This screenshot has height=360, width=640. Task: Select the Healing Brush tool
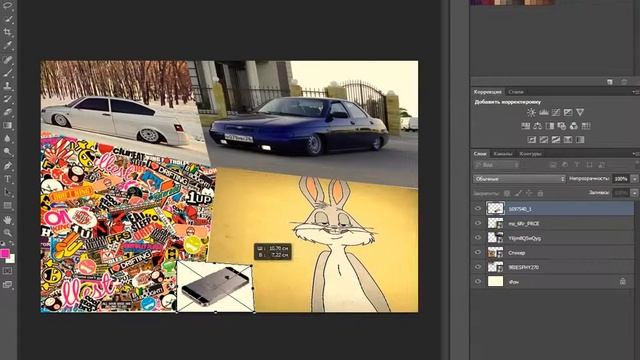point(7,60)
